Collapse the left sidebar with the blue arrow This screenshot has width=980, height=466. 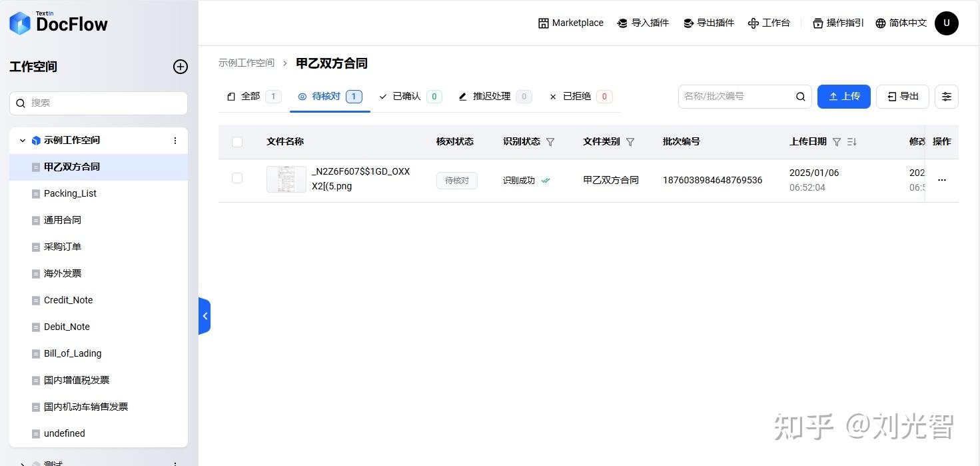[205, 315]
